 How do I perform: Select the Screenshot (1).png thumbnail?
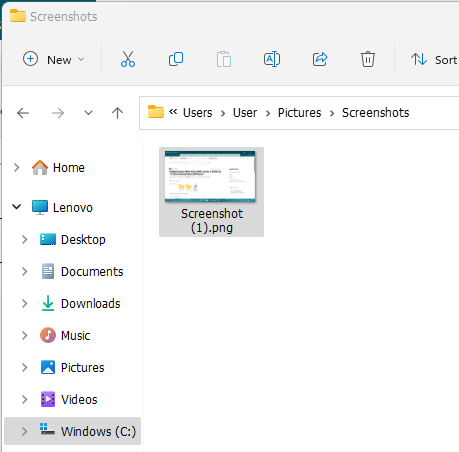210,176
